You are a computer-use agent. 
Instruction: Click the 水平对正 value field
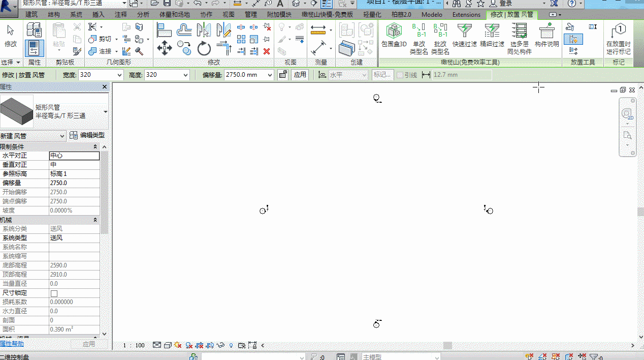pyautogui.click(x=74, y=156)
